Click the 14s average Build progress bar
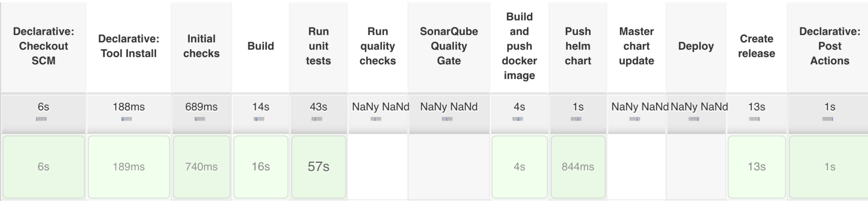Image resolution: width=868 pixels, height=201 pixels. (259, 119)
